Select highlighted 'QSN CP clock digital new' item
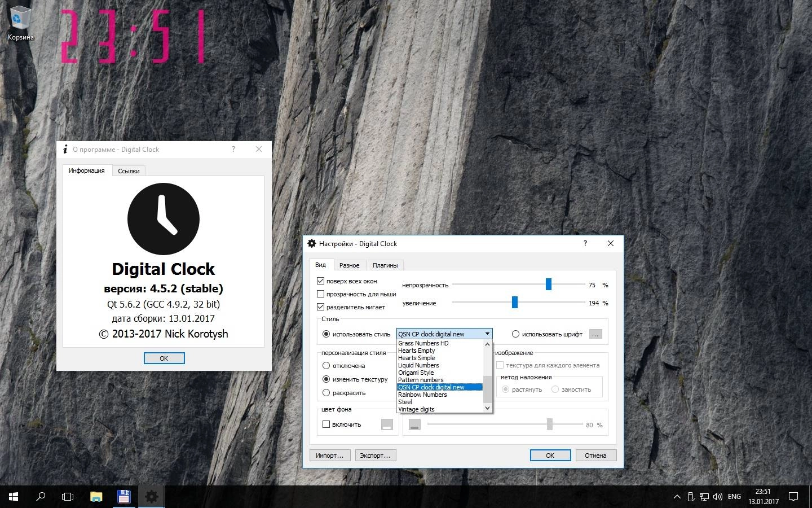This screenshot has width=812, height=508. (440, 387)
